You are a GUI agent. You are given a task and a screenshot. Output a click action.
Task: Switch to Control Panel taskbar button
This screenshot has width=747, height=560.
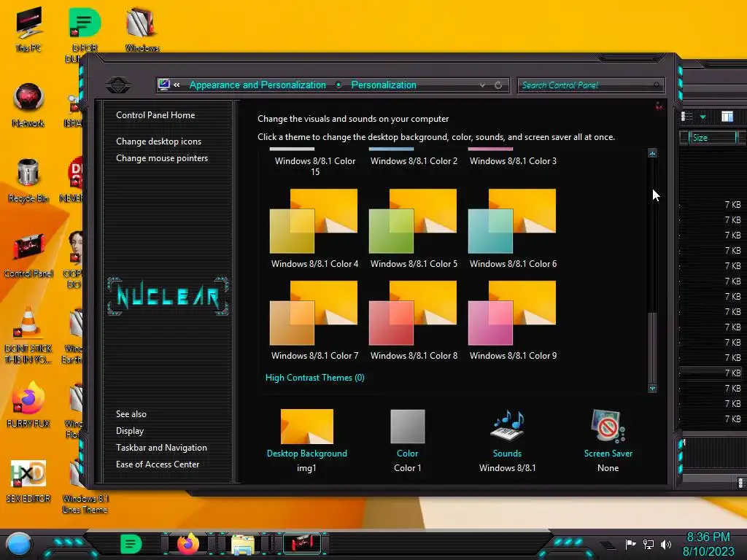tap(302, 544)
